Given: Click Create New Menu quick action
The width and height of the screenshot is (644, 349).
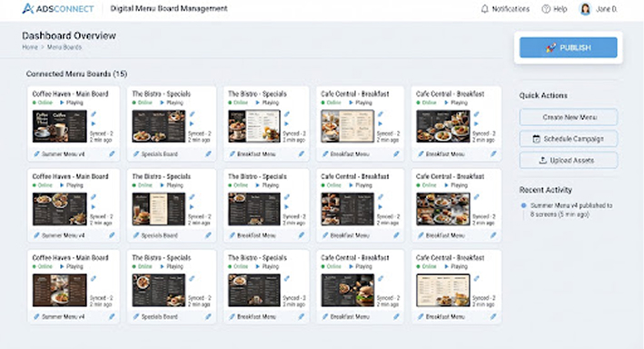Looking at the screenshot, I should (568, 117).
